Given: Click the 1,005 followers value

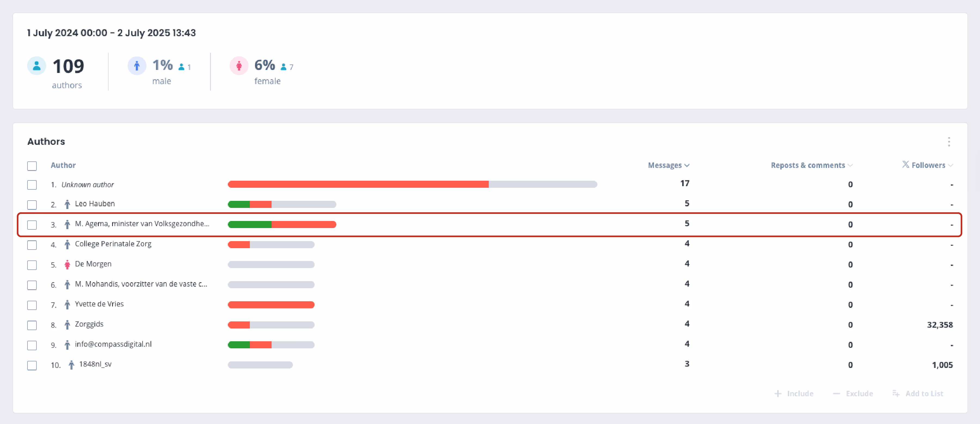Looking at the screenshot, I should pyautogui.click(x=942, y=365).
